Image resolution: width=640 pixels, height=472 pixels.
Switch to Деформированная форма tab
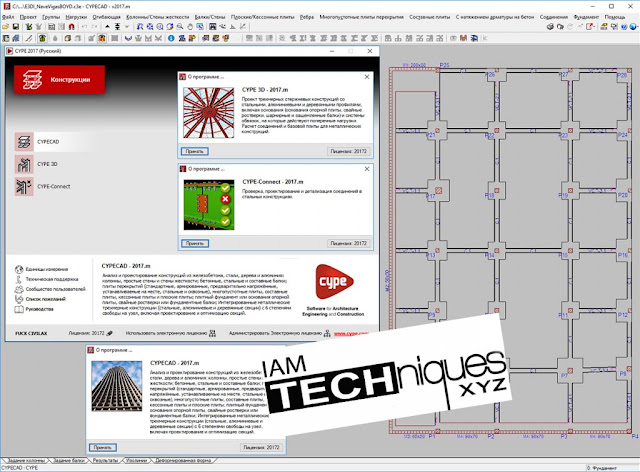(x=183, y=460)
